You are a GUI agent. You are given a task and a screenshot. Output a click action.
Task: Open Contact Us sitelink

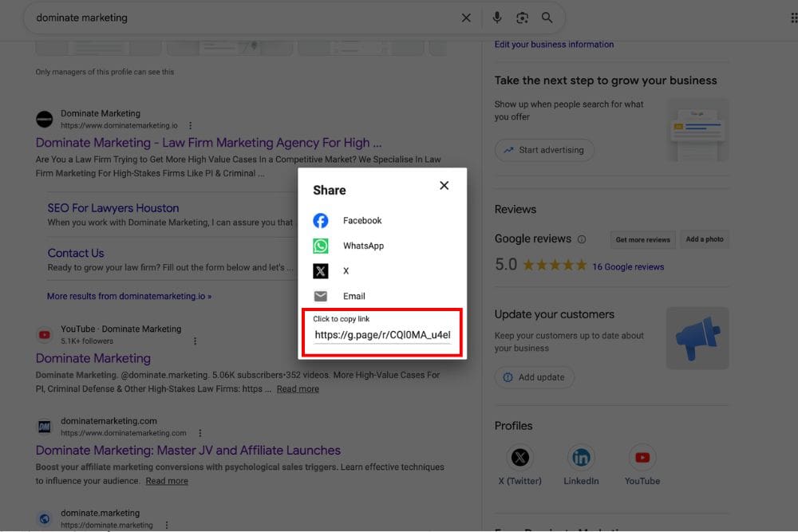click(76, 254)
